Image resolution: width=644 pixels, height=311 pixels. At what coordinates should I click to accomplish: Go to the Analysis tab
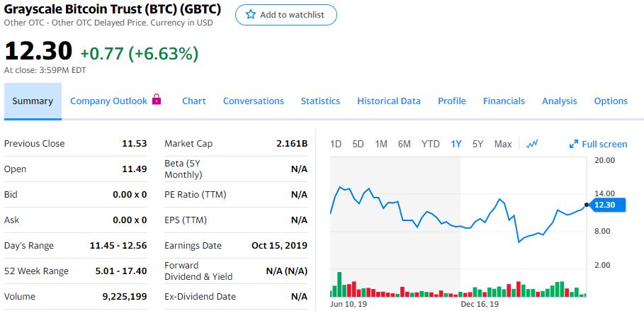click(560, 101)
